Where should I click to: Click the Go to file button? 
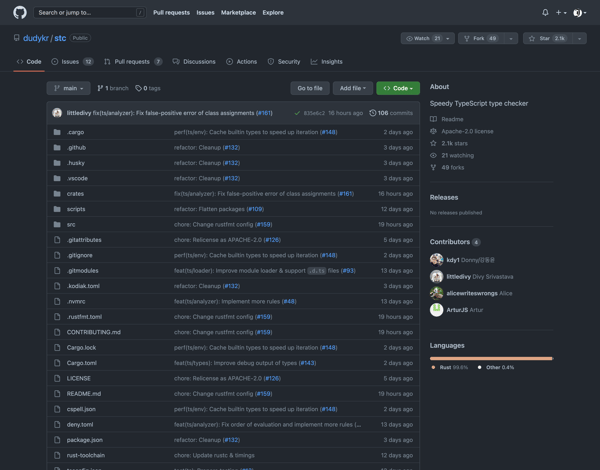[x=310, y=88]
